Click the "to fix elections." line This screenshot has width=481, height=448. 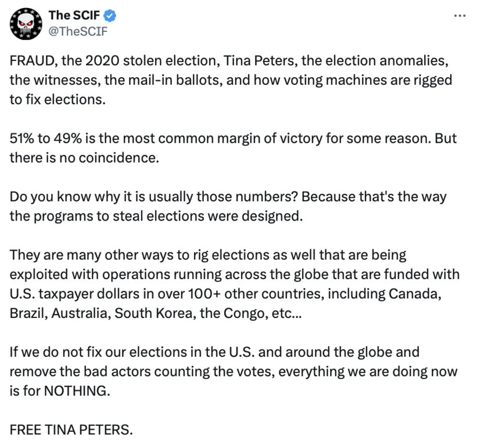click(58, 99)
